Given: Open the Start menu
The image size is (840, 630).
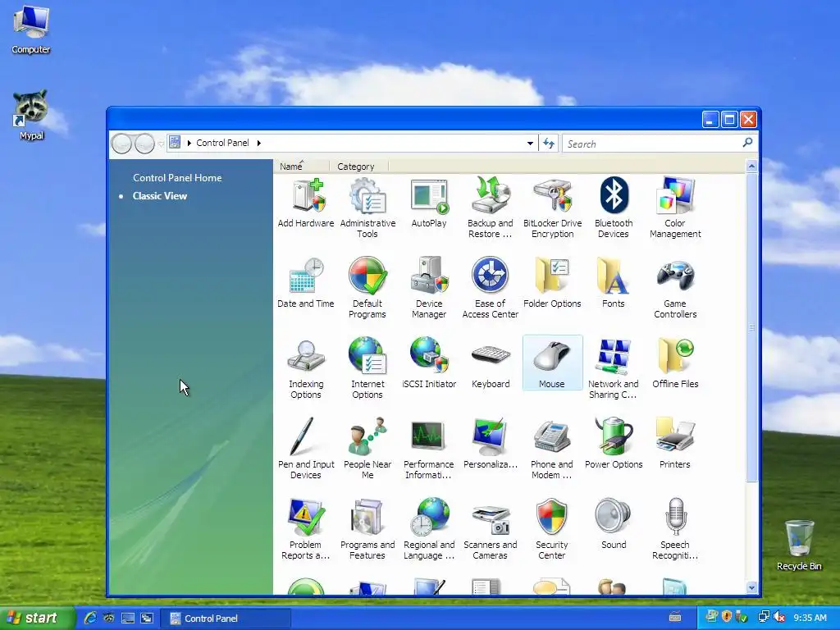Looking at the screenshot, I should (x=38, y=619).
